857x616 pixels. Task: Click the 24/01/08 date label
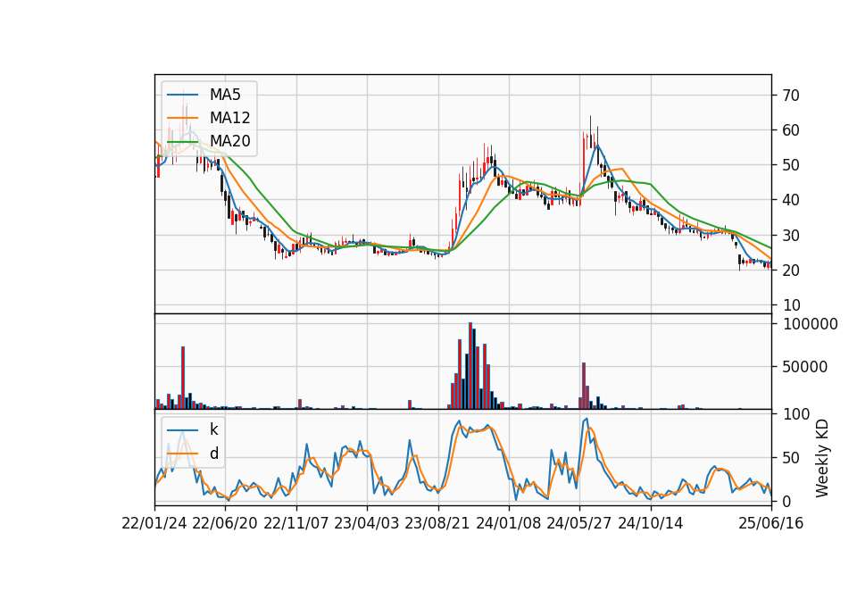(x=508, y=523)
